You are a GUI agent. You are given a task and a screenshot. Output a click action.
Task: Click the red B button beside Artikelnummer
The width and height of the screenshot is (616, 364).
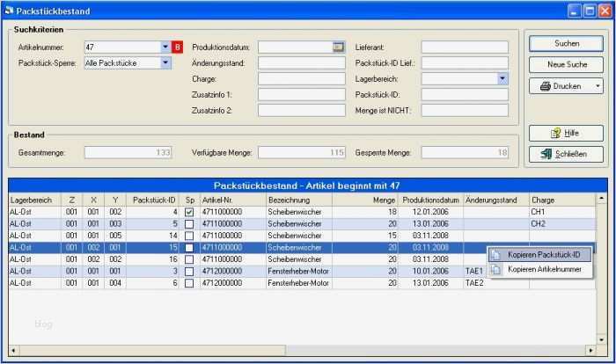(x=177, y=47)
